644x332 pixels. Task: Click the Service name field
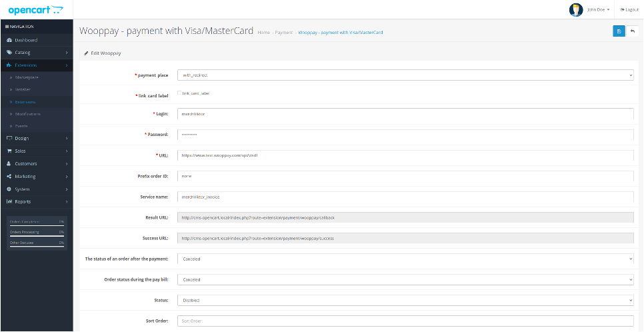pyautogui.click(x=405, y=197)
